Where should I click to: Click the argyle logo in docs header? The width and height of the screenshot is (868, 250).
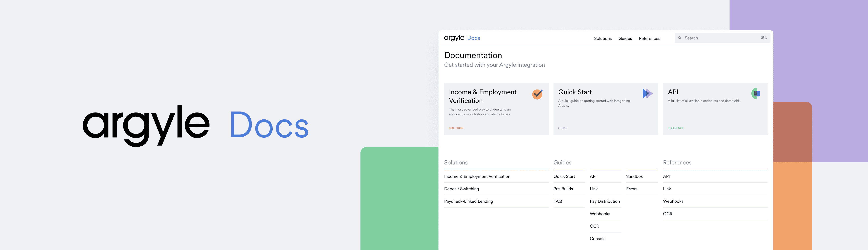pos(454,38)
